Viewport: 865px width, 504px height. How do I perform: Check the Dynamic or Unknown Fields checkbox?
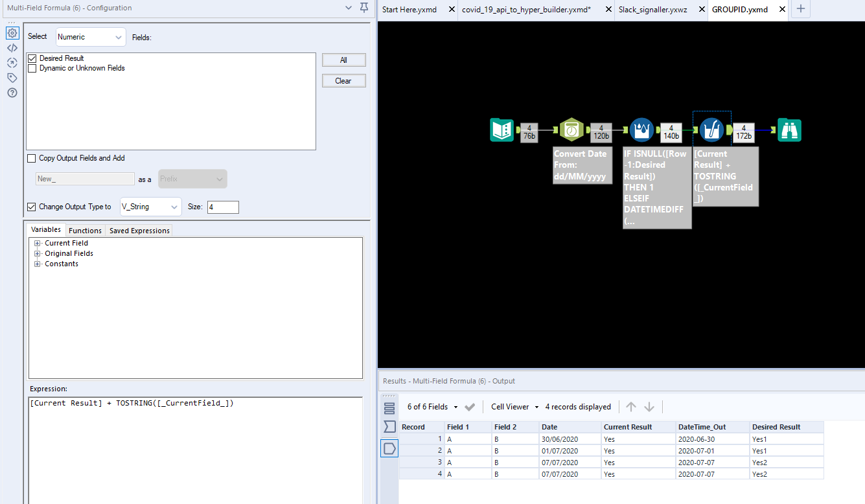(32, 67)
